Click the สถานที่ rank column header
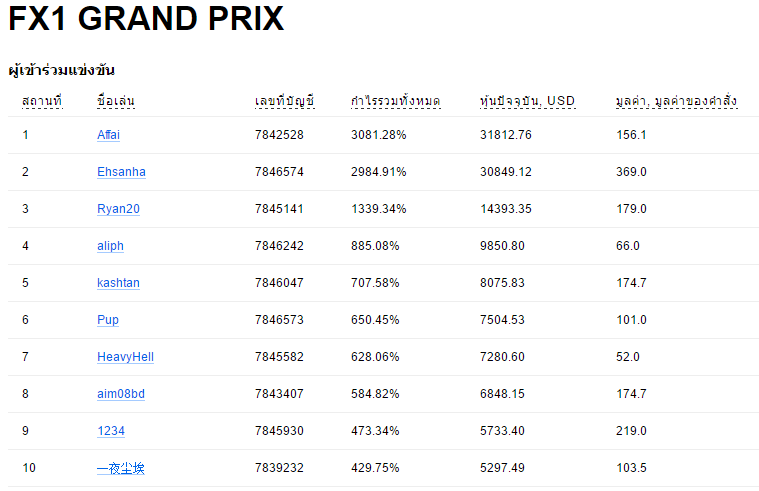The image size is (759, 491). (x=42, y=101)
